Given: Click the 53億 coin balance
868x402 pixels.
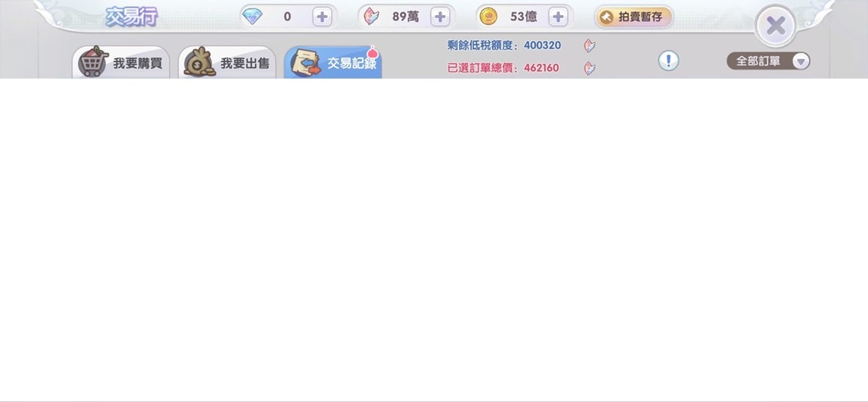Looking at the screenshot, I should tap(523, 17).
